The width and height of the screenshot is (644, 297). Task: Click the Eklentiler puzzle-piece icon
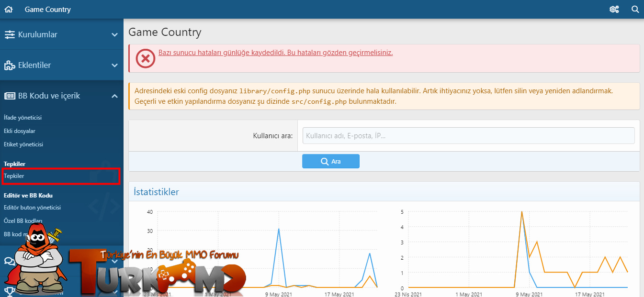pos(10,65)
